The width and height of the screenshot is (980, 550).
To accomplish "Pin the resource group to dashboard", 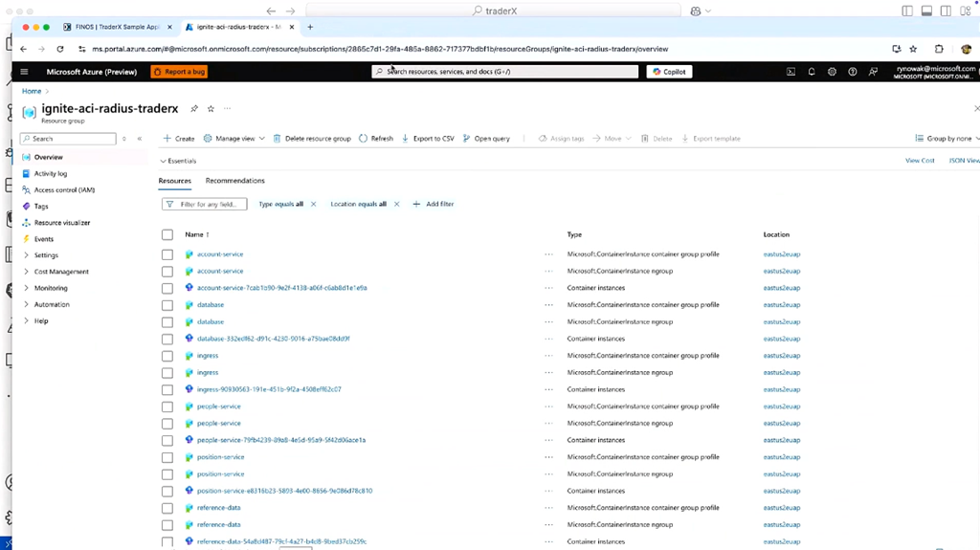I will (194, 109).
